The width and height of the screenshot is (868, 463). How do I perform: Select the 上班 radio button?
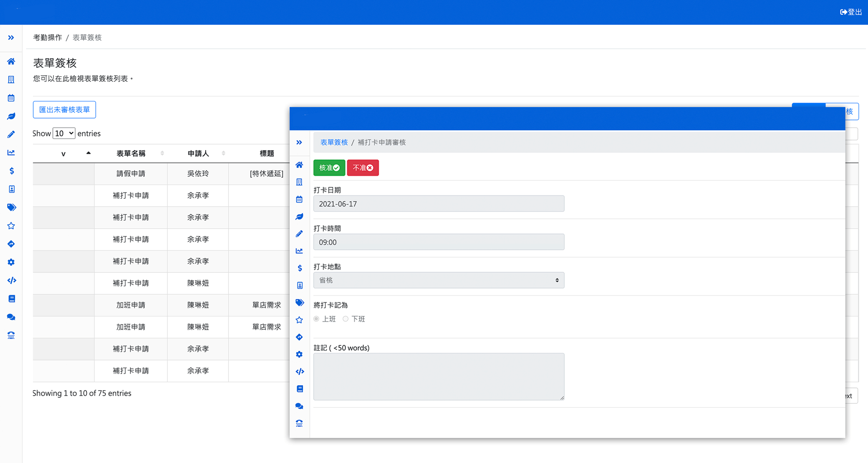click(316, 319)
